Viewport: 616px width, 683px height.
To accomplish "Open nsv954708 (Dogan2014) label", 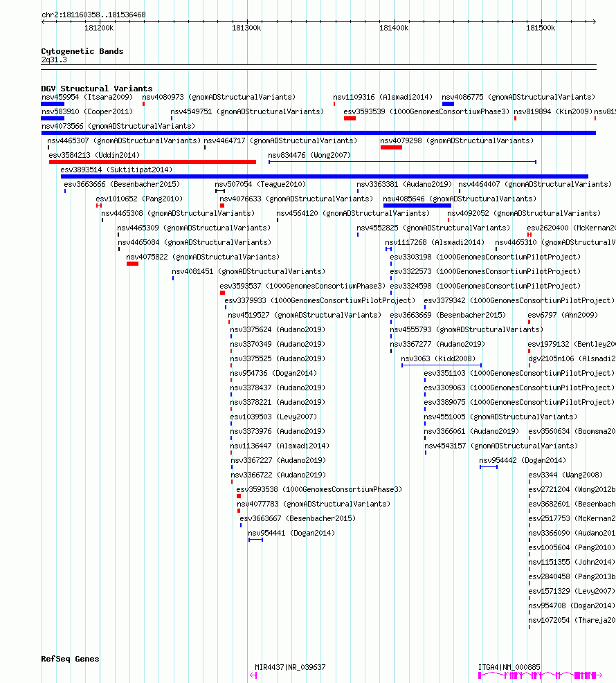I will click(x=572, y=605).
